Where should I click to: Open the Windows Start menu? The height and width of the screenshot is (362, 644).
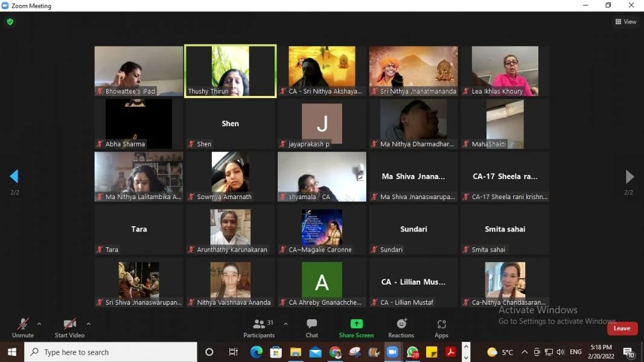(x=12, y=352)
